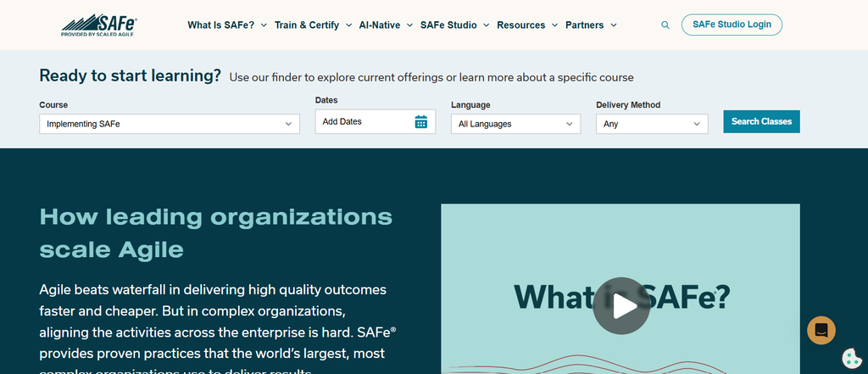Click text 'Use our finder to explore current offerings'
The width and height of the screenshot is (868, 374).
(x=337, y=77)
